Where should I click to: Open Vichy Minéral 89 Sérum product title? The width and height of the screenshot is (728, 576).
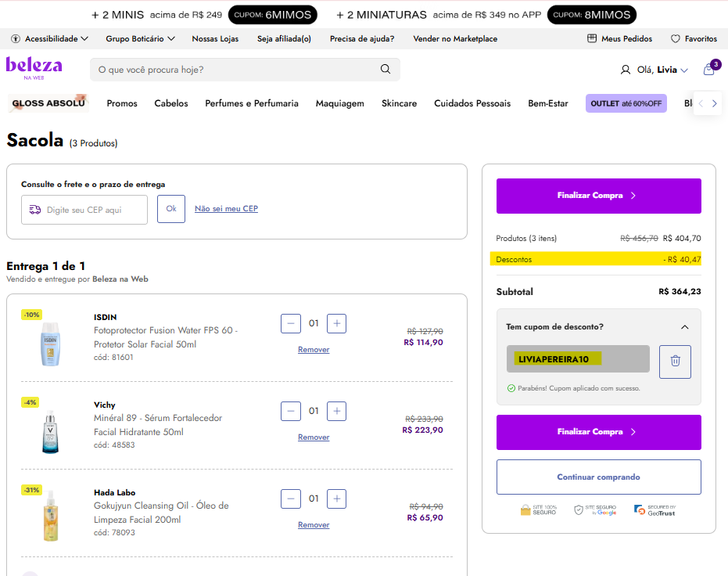[x=158, y=425]
